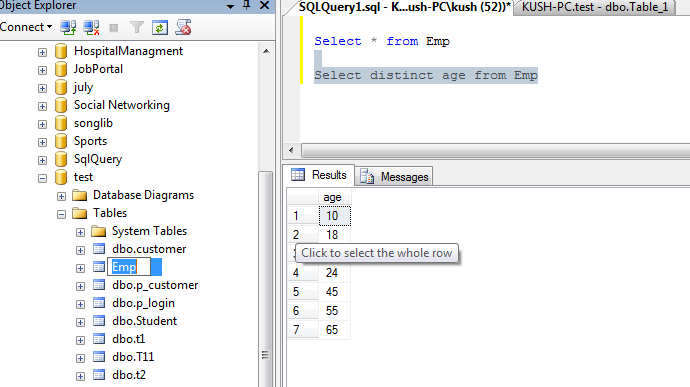The height and width of the screenshot is (387, 690).
Task: Select the JobPortal database
Action: [x=98, y=69]
